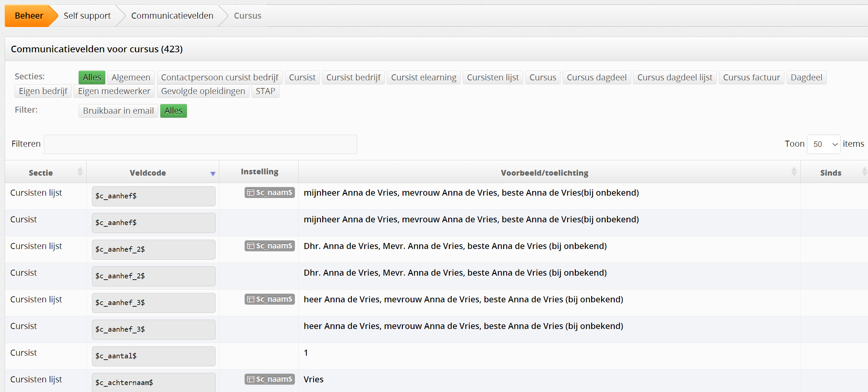868x392 pixels.
Task: Filter by Eigen bedrijf section
Action: (x=43, y=91)
